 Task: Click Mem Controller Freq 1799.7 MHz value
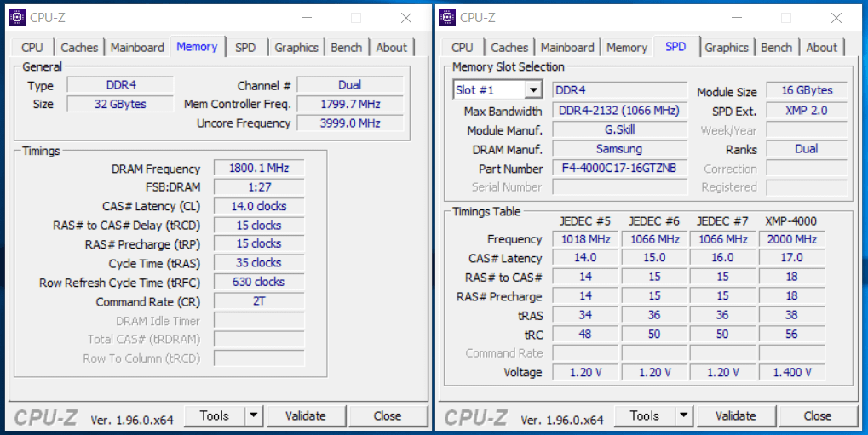pos(350,104)
